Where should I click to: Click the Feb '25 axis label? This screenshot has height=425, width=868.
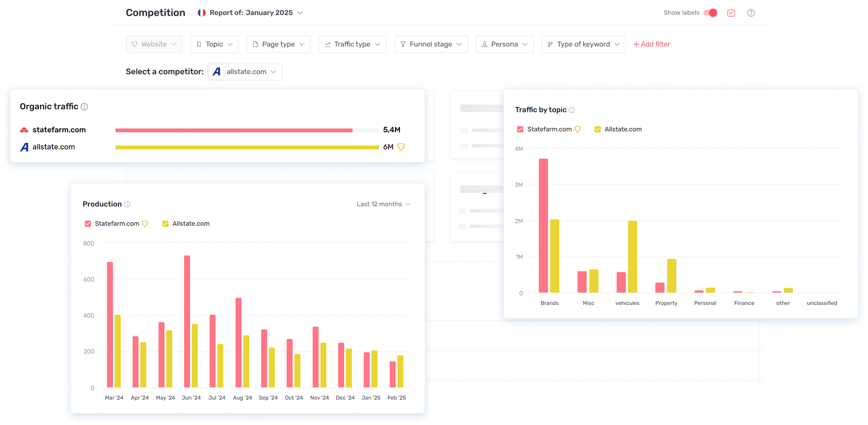coord(397,398)
